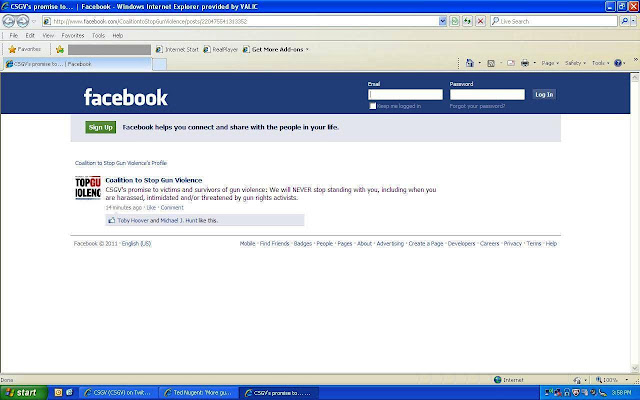Click the Log In button
The image size is (640, 400).
click(544, 94)
